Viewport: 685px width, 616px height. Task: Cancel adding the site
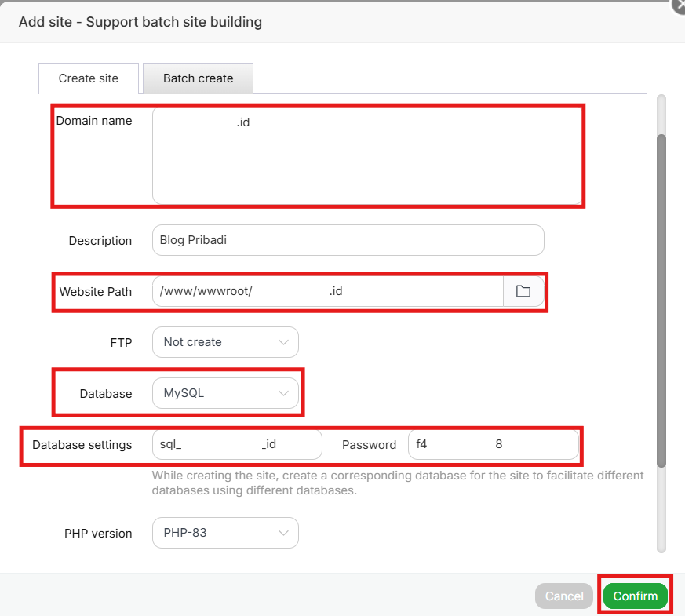[563, 596]
